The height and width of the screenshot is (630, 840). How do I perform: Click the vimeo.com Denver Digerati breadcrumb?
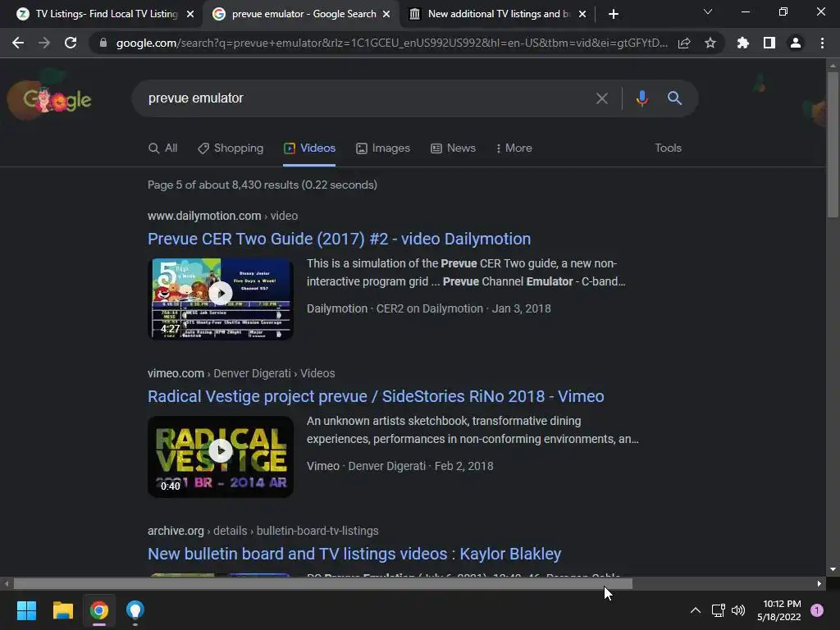241,373
